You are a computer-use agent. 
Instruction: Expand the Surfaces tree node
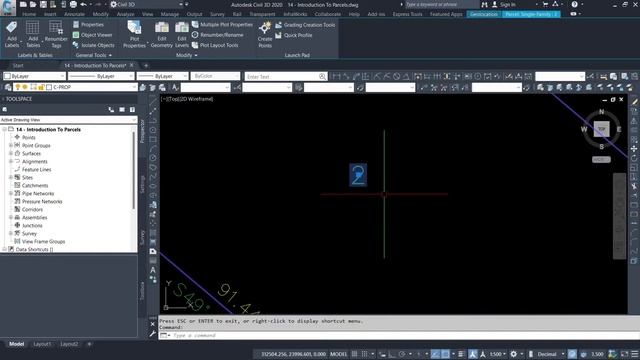(x=11, y=153)
